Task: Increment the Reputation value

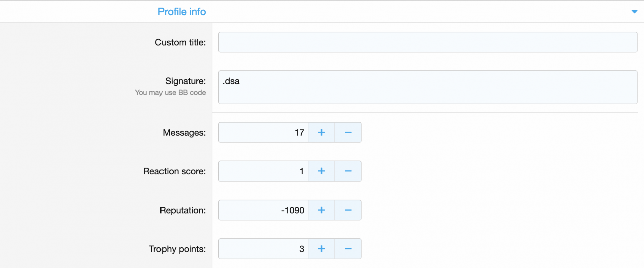Action: pos(321,210)
